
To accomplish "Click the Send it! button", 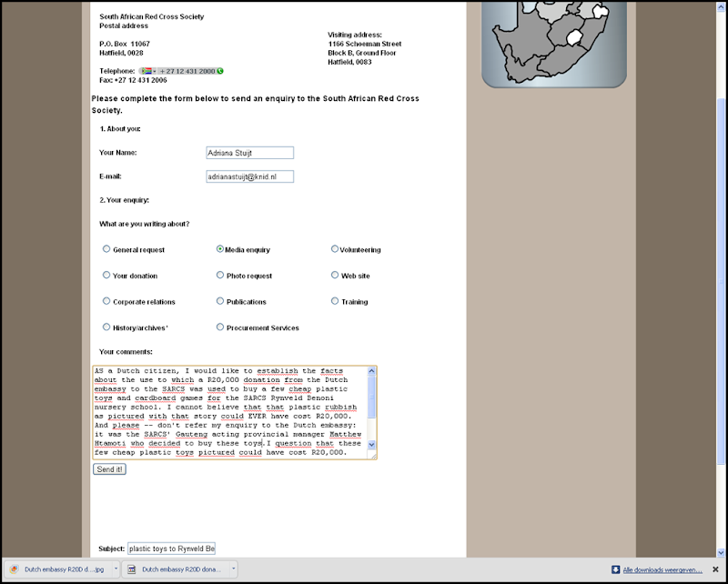I will (x=109, y=469).
